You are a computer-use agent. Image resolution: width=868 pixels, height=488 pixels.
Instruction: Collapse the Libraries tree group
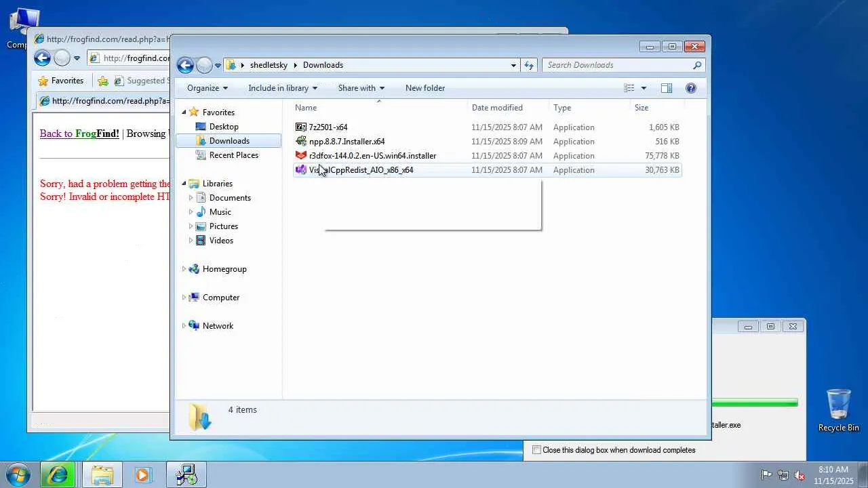tap(184, 184)
